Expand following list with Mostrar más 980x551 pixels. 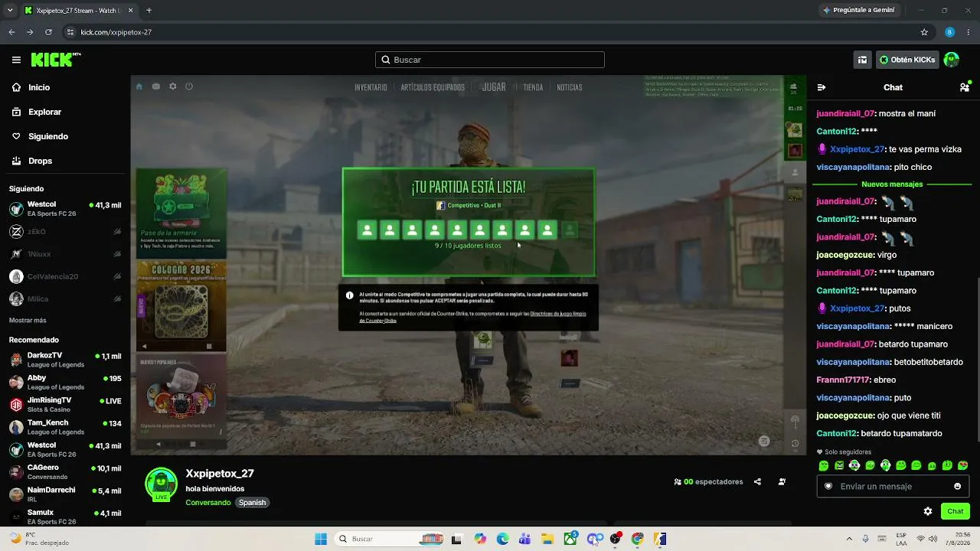coord(28,320)
